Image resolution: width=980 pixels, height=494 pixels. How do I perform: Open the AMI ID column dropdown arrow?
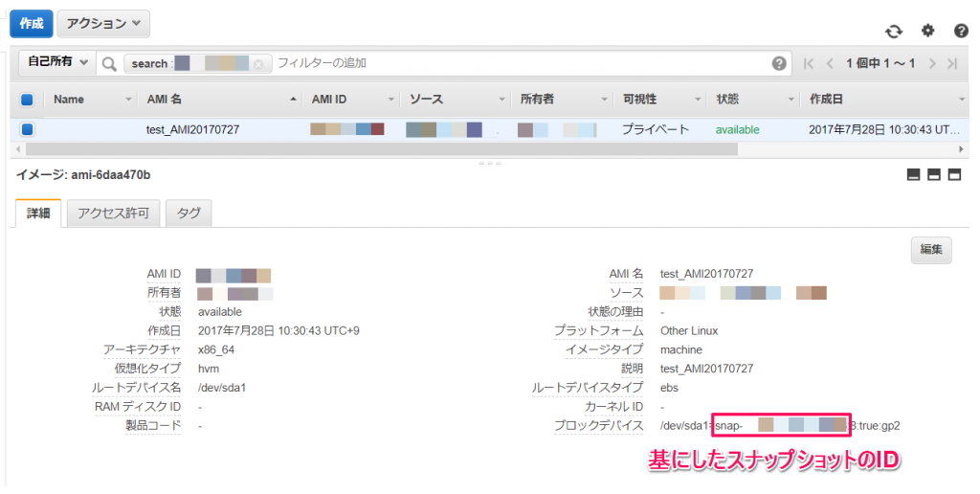[391, 100]
